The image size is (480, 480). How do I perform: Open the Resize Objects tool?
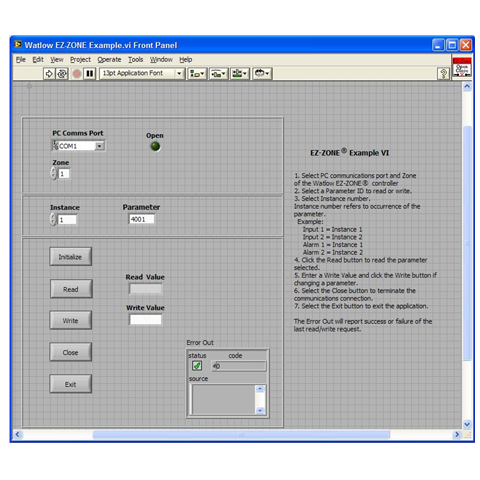[240, 73]
